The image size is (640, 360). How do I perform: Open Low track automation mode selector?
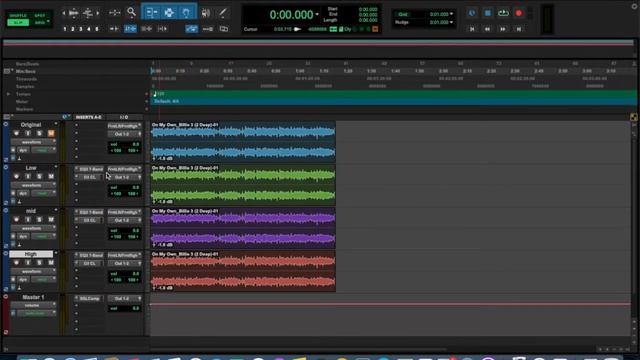pos(44,193)
